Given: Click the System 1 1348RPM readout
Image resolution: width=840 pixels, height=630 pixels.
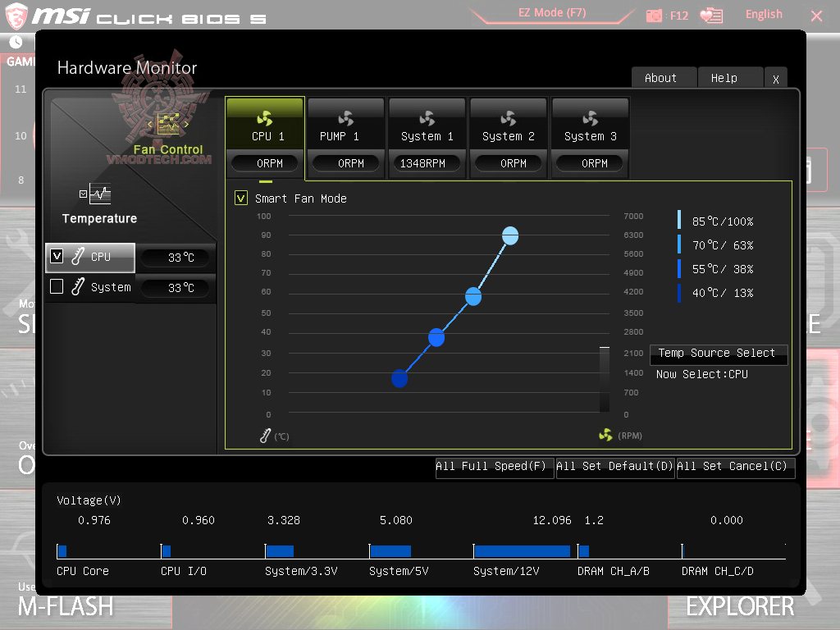Looking at the screenshot, I should click(427, 163).
